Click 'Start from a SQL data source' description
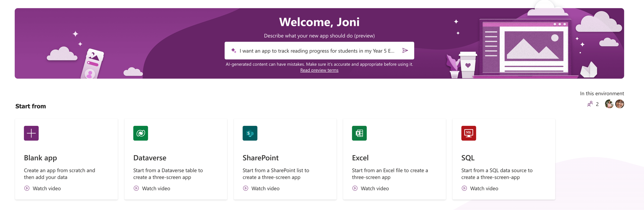Viewport: 644px width, 210px height. [497, 174]
